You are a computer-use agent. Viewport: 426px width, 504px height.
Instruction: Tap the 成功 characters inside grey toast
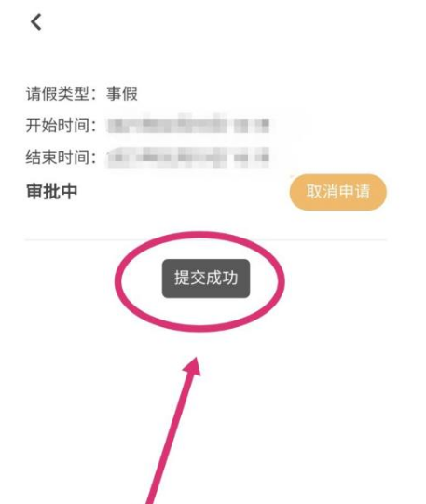pyautogui.click(x=222, y=279)
